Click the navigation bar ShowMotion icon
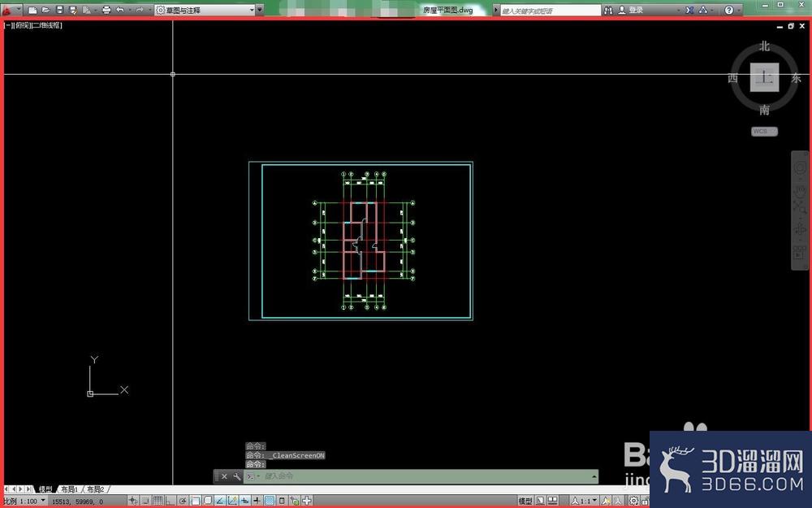The image size is (812, 508). click(x=800, y=253)
